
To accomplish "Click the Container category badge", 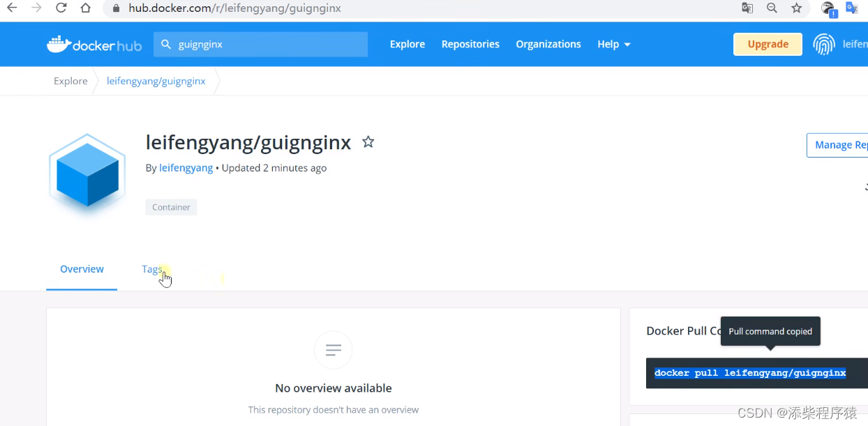I will 172,207.
